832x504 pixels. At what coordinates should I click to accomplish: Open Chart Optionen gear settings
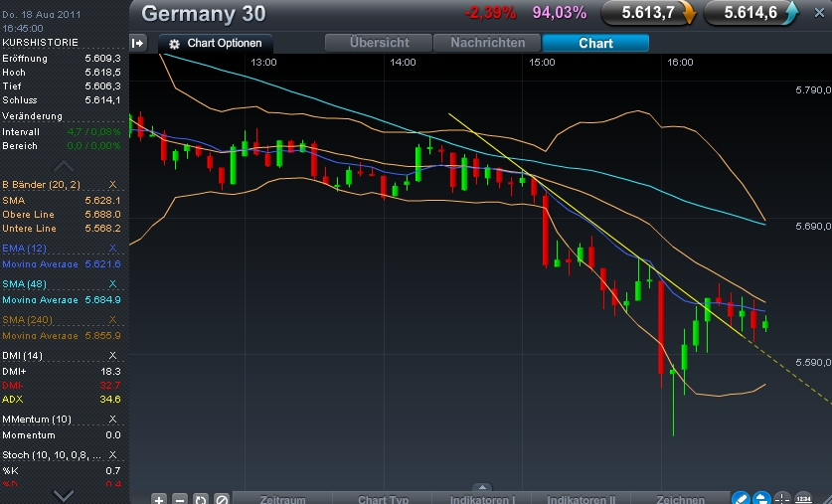174,44
